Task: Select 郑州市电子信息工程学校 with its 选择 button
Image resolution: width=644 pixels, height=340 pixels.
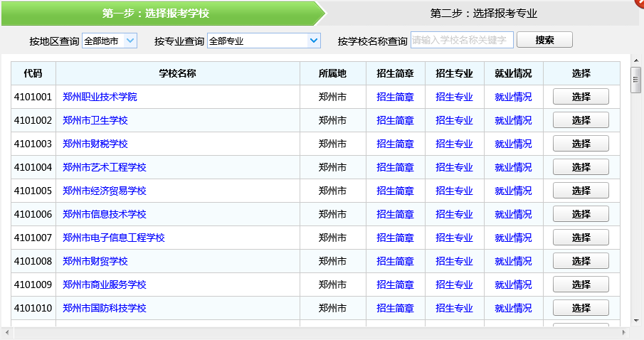Action: 581,238
